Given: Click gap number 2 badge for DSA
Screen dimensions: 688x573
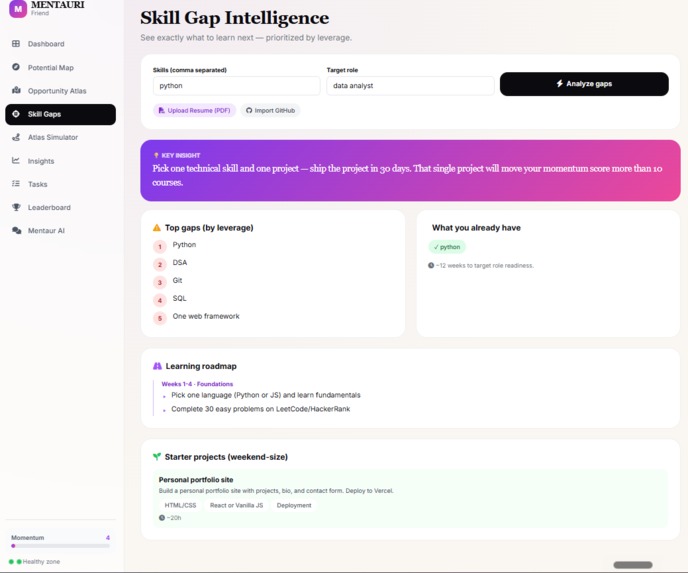Looking at the screenshot, I should click(160, 265).
